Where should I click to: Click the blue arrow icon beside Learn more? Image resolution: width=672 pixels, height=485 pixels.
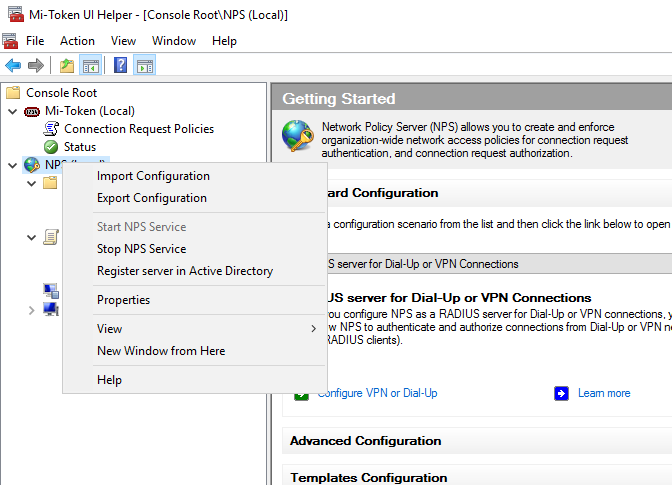561,393
